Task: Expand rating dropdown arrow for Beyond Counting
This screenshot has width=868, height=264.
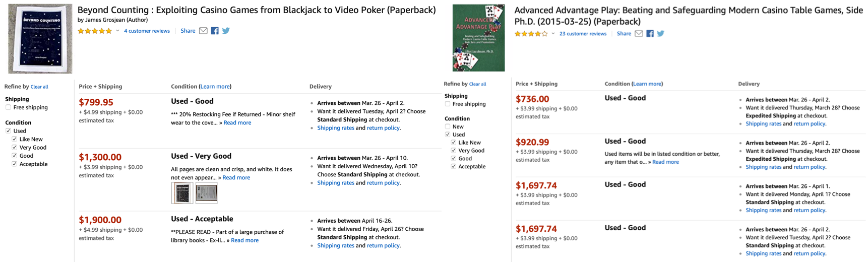Action: 117,31
